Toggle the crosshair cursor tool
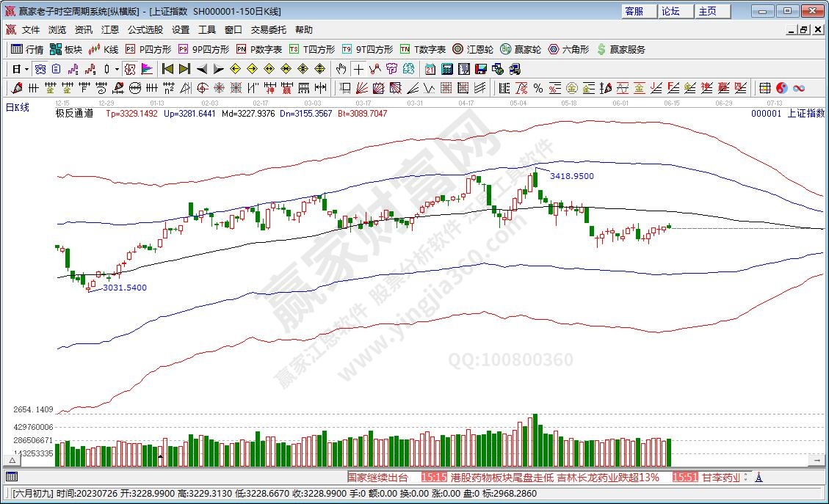The height and width of the screenshot is (504, 829). 358,69
